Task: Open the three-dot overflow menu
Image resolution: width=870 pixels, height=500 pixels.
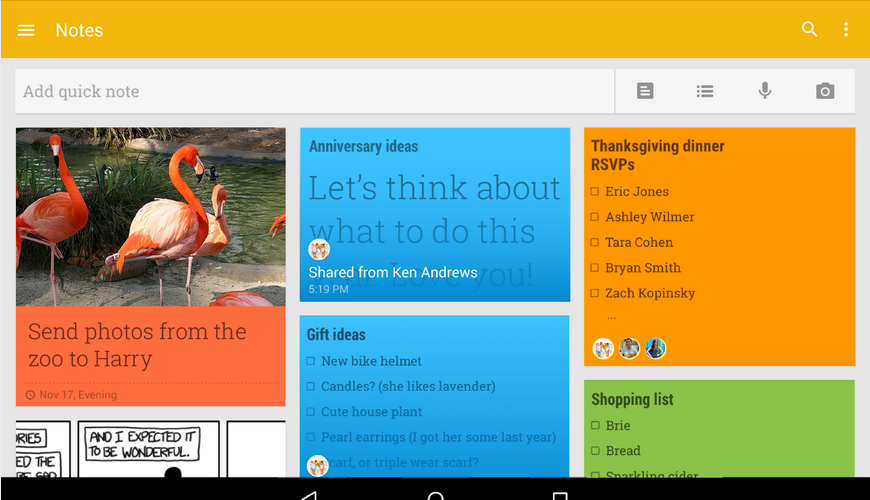Action: point(846,29)
